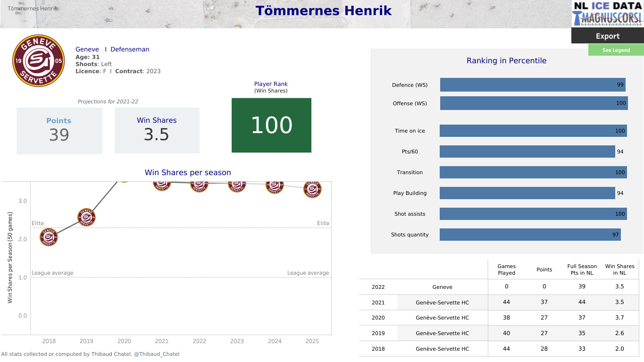Click the left League average reference label

tap(52, 273)
